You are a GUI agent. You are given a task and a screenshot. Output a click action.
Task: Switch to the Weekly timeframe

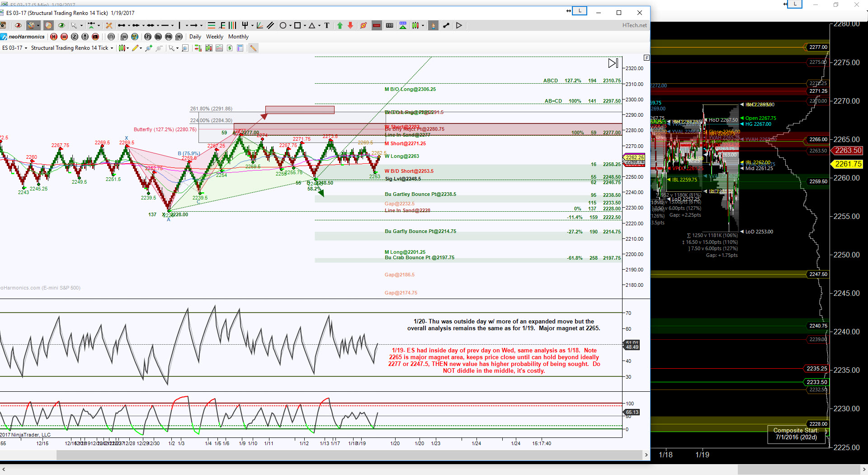(x=214, y=37)
